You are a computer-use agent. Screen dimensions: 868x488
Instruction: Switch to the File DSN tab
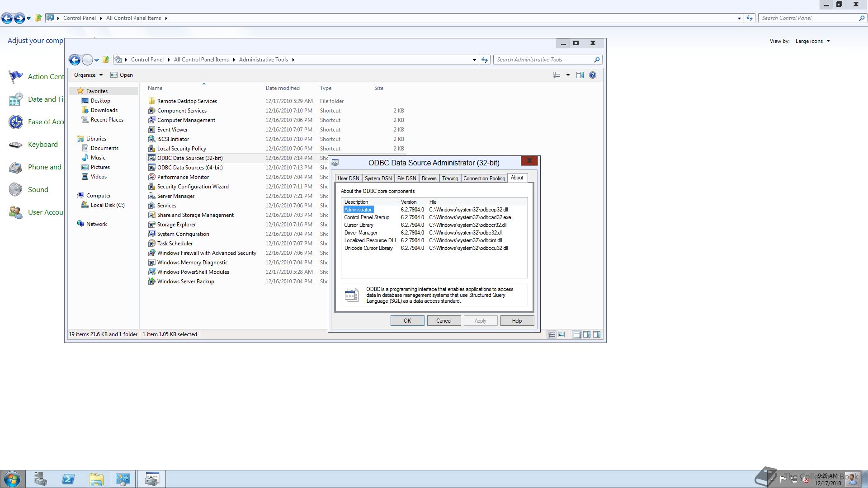point(406,178)
